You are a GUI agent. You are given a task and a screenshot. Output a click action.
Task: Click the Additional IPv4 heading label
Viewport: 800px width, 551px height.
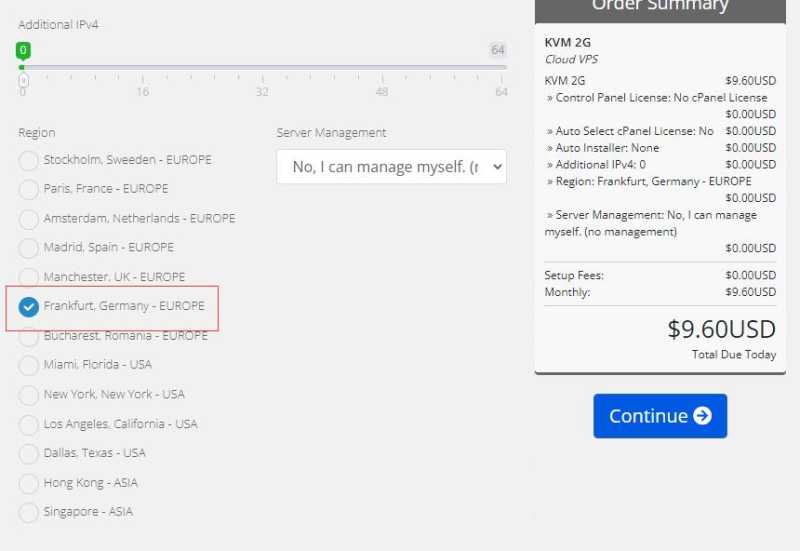click(58, 24)
